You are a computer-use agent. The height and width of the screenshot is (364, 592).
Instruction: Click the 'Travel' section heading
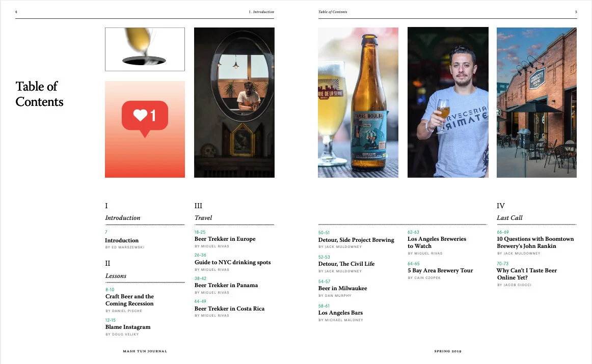[203, 218]
